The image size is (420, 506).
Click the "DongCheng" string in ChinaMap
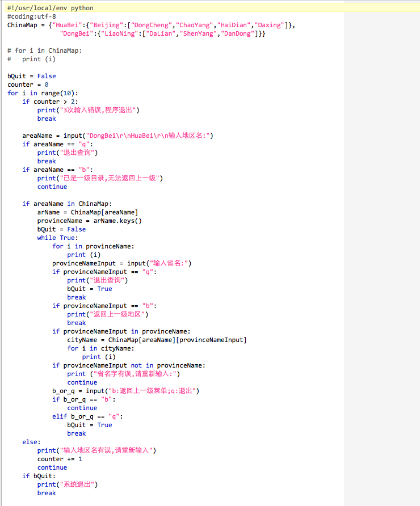click(151, 25)
